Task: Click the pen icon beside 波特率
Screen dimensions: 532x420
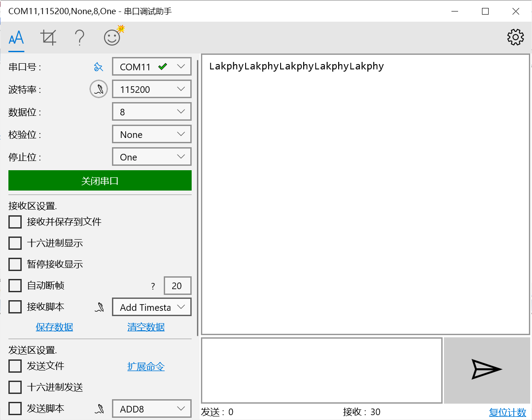Action: pos(98,89)
